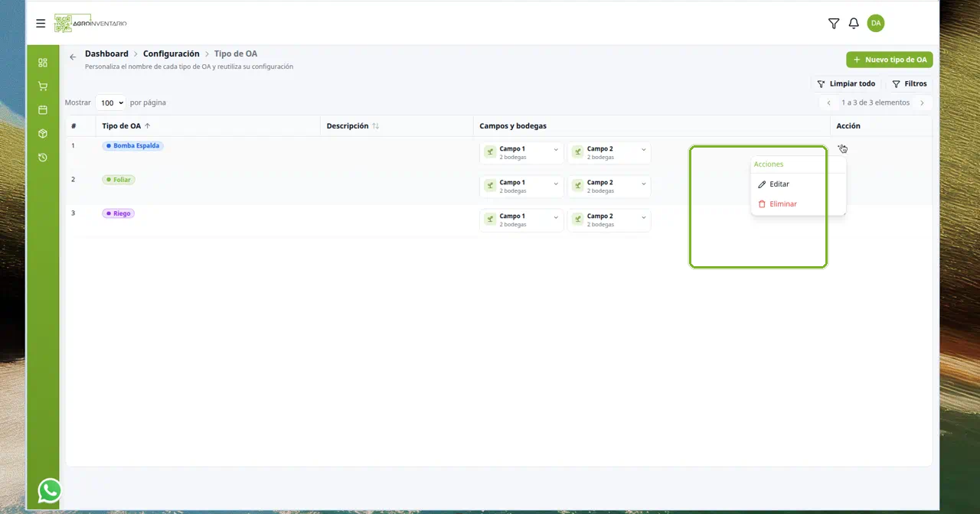Open the hamburger navigation menu
Image resolution: width=980 pixels, height=514 pixels.
[x=41, y=24]
